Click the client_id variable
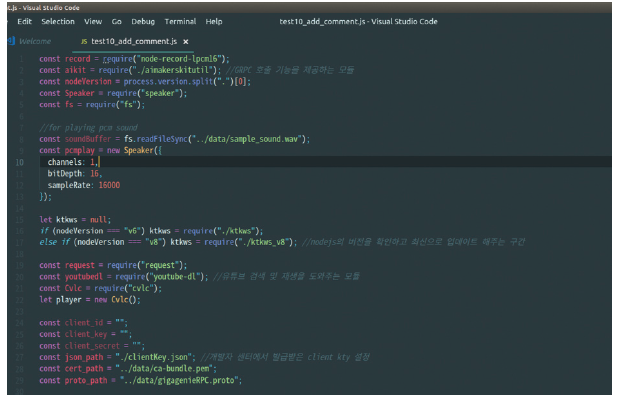Image resolution: width=620 pixels, height=399 pixels. [x=84, y=322]
